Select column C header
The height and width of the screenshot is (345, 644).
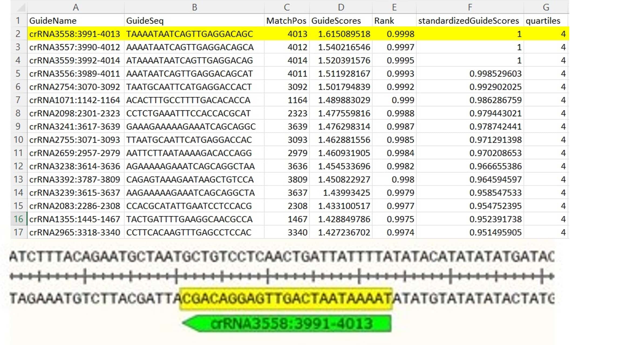click(x=287, y=7)
